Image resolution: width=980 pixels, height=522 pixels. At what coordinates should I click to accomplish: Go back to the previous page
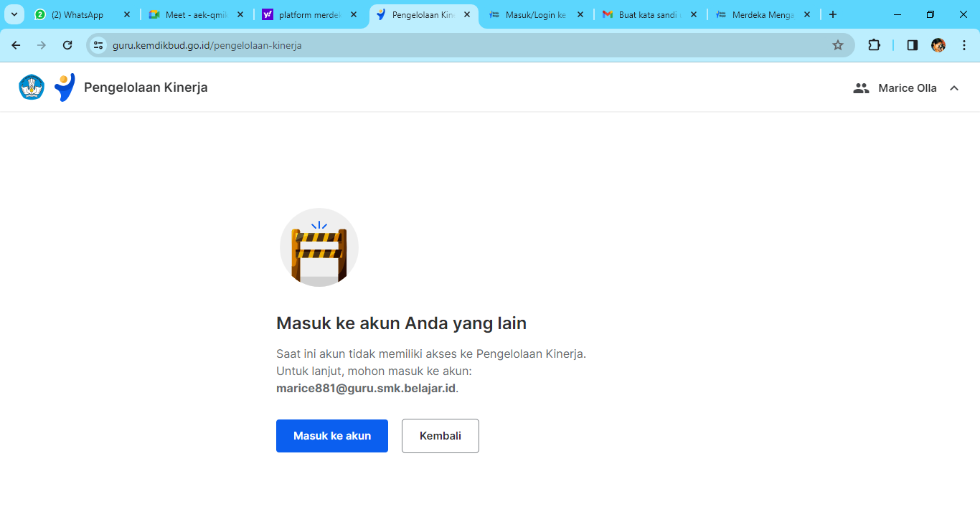pyautogui.click(x=16, y=45)
